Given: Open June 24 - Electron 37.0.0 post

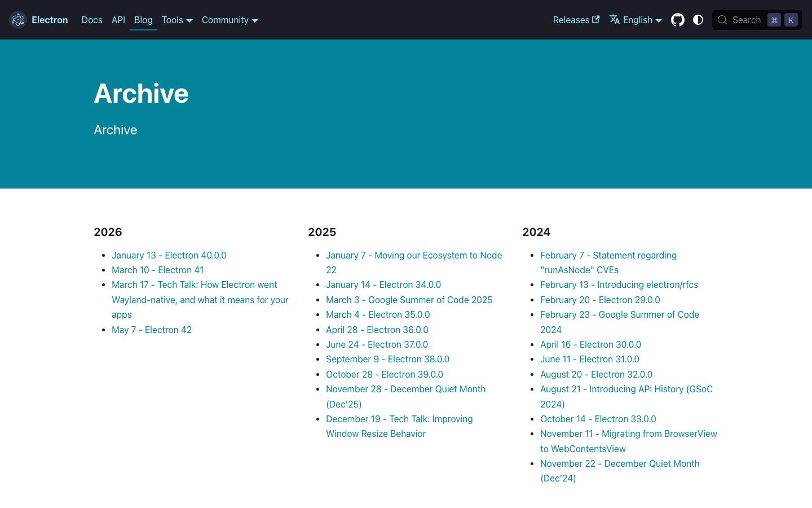Looking at the screenshot, I should (377, 344).
